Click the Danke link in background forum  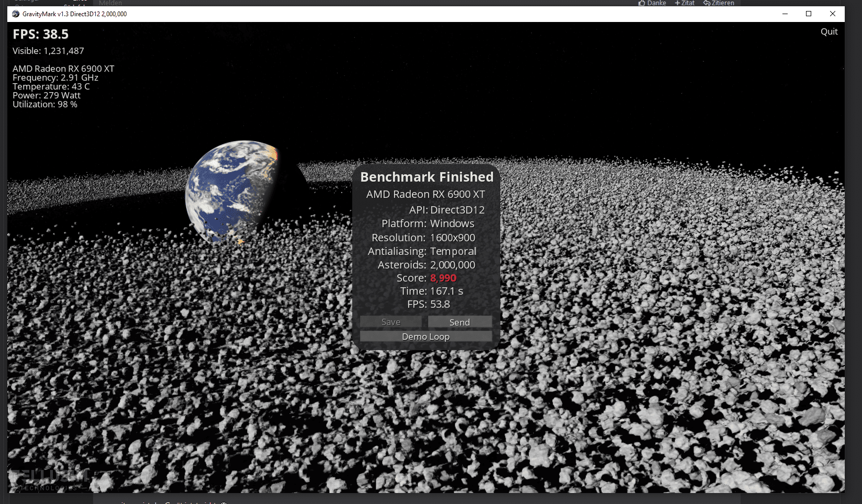click(652, 3)
